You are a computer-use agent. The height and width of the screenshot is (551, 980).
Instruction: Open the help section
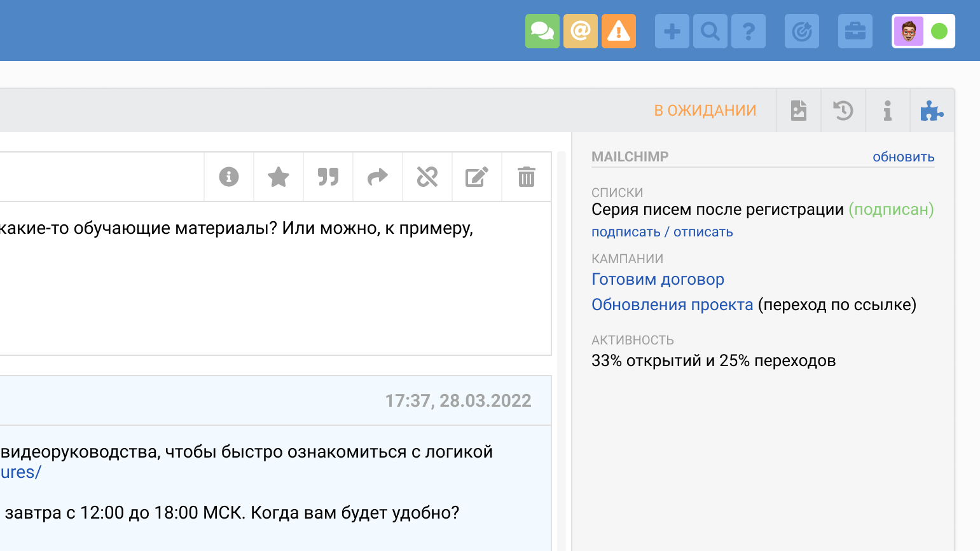(749, 30)
